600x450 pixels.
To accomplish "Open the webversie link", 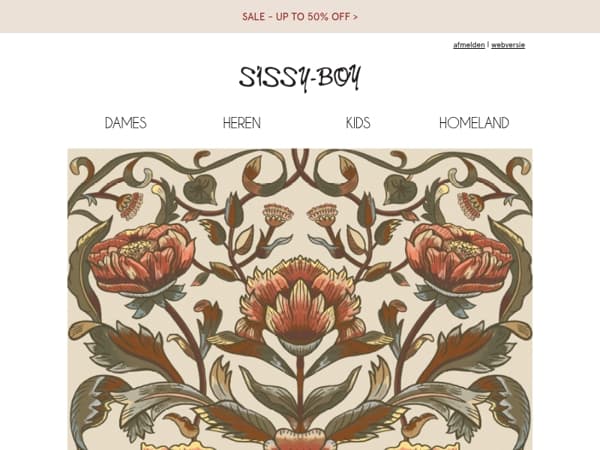I will pos(508,45).
